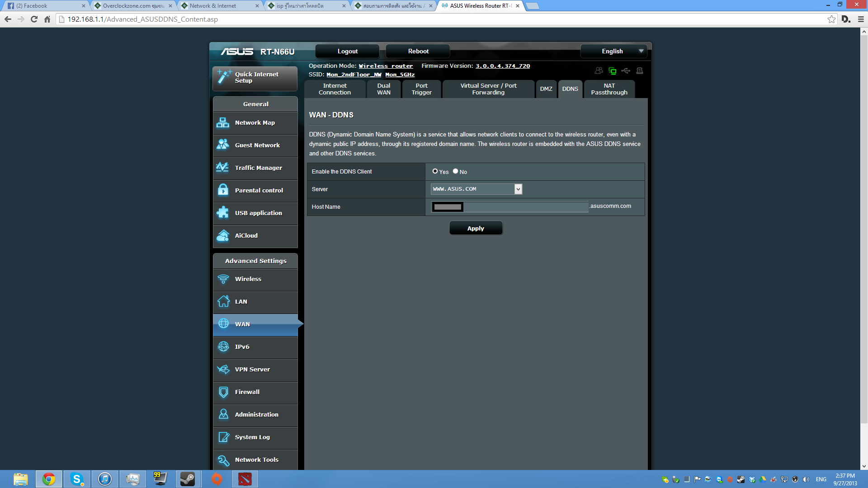
Task: Open the Traffic Manager icon
Action: point(223,168)
